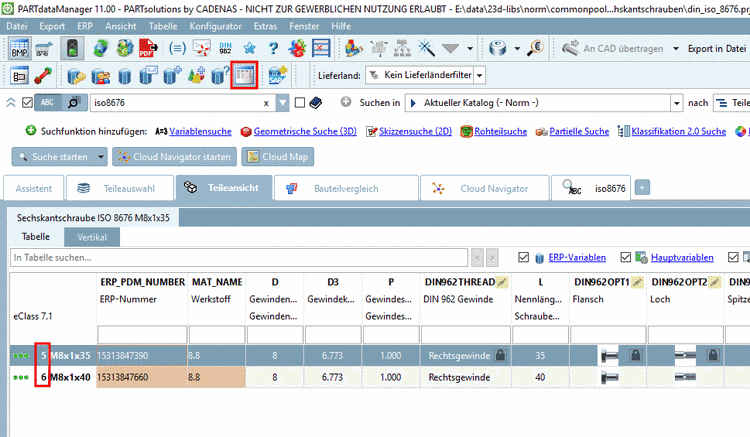Click the lock icon in Rechtsgewinde cell
750x437 pixels.
pos(500,355)
